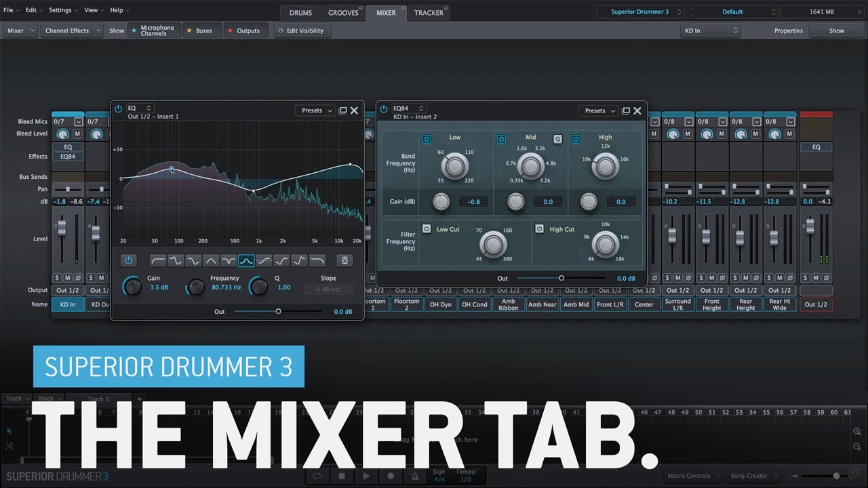The height and width of the screenshot is (488, 868).
Task: Open the Help menu
Action: coord(119,10)
